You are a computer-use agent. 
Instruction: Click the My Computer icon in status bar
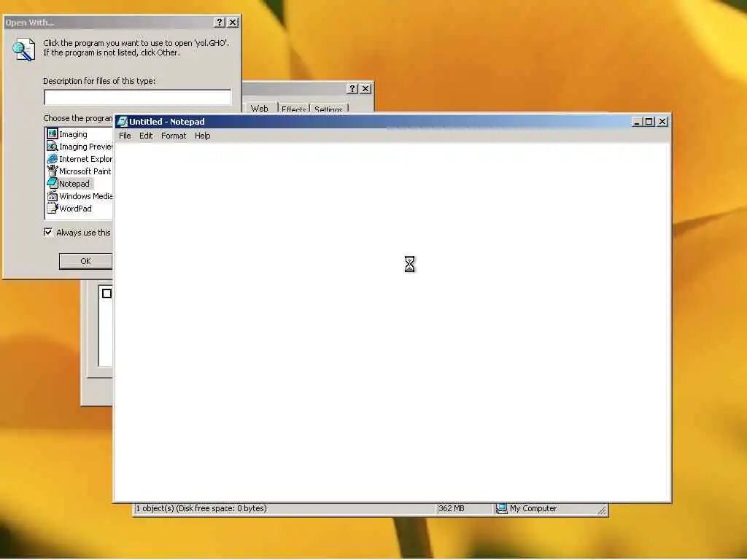[x=501, y=508]
